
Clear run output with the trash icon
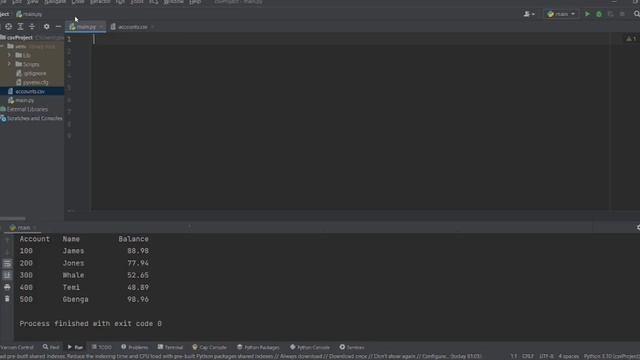pos(7,299)
